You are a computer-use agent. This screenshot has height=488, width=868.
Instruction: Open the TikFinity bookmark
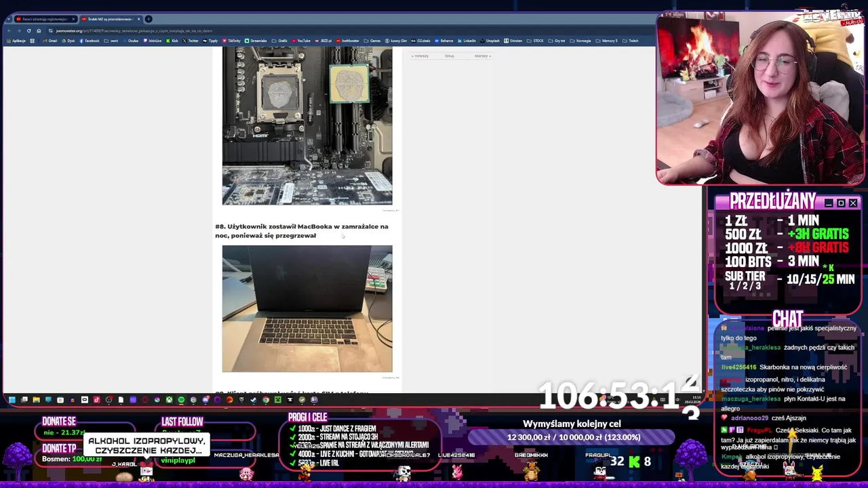(231, 41)
